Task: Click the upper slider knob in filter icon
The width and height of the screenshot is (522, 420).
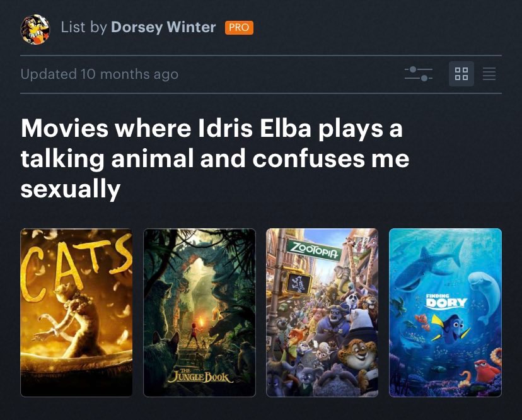Action: pos(413,69)
